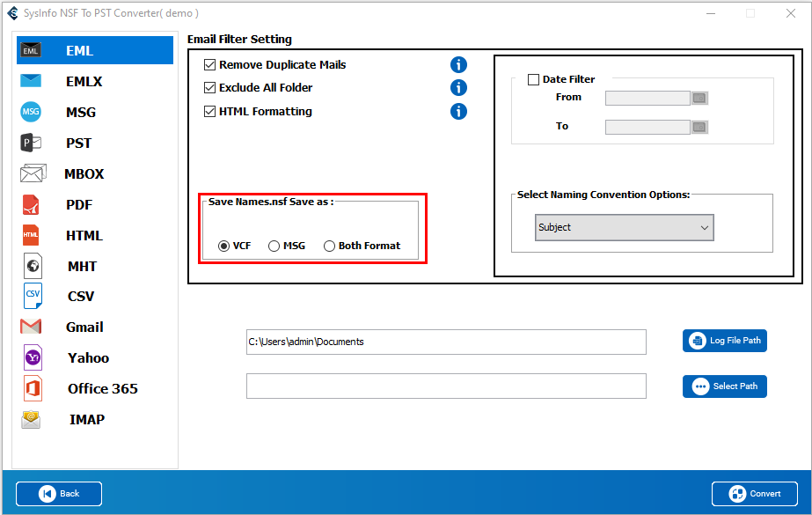
Task: Select the VCF radio button
Action: [223, 246]
